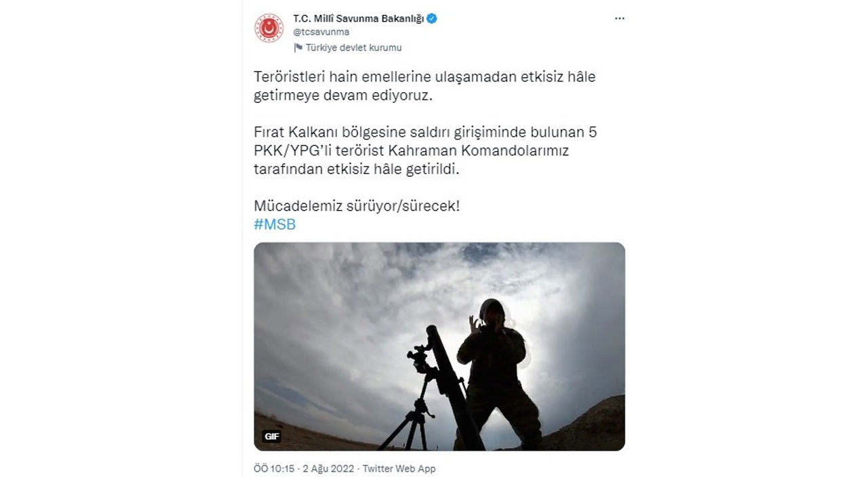Click the tarafından etkisiz hâle getirildi line
The height and width of the screenshot is (477, 868).
point(357,169)
